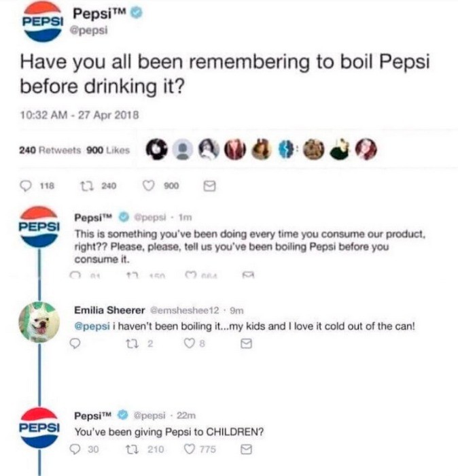Click the large Pepsi logo avatar at top
This screenshot has height=476, width=458.
pos(43,21)
